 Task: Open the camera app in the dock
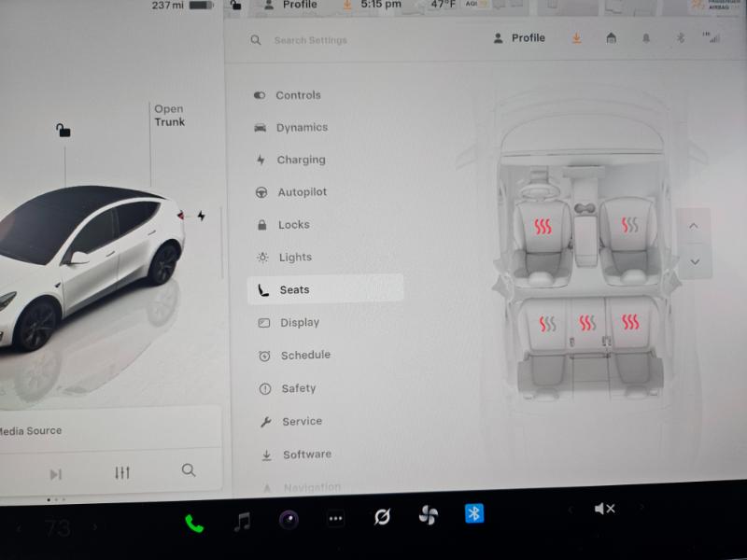pos(289,520)
